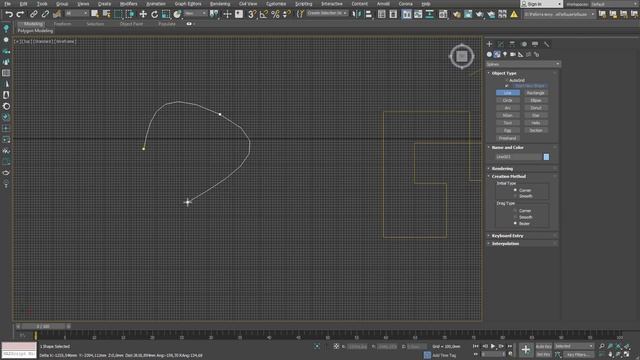Open the selection filter All dropdown

[76, 14]
